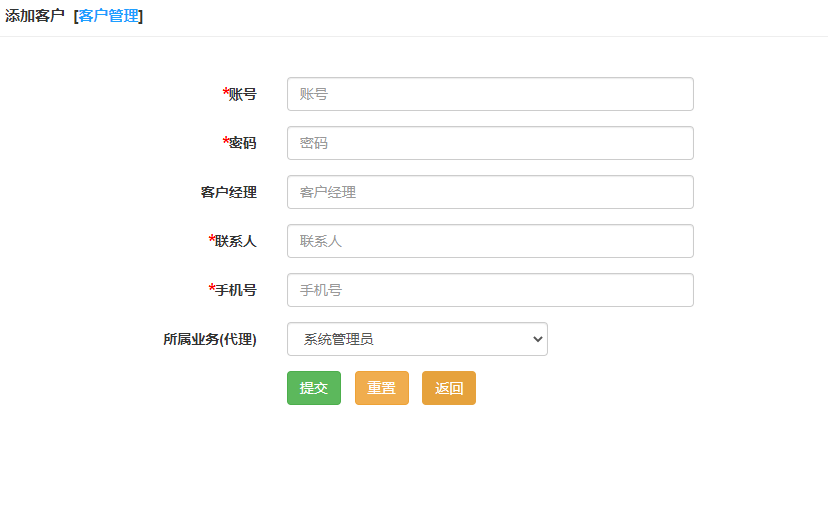Click the 客户经理 text box
Image resolution: width=828 pixels, height=506 pixels.
click(x=490, y=192)
